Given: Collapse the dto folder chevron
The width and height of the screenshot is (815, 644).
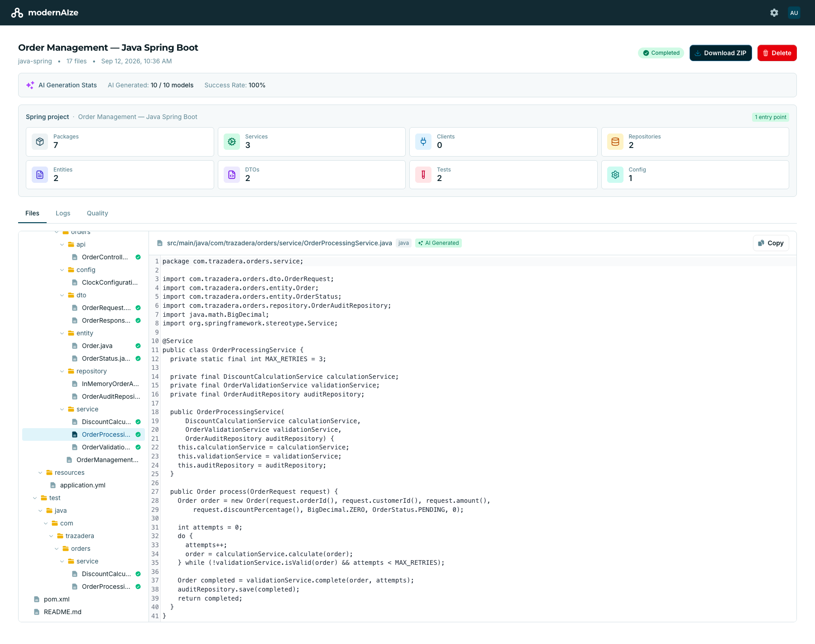Looking at the screenshot, I should (x=62, y=295).
